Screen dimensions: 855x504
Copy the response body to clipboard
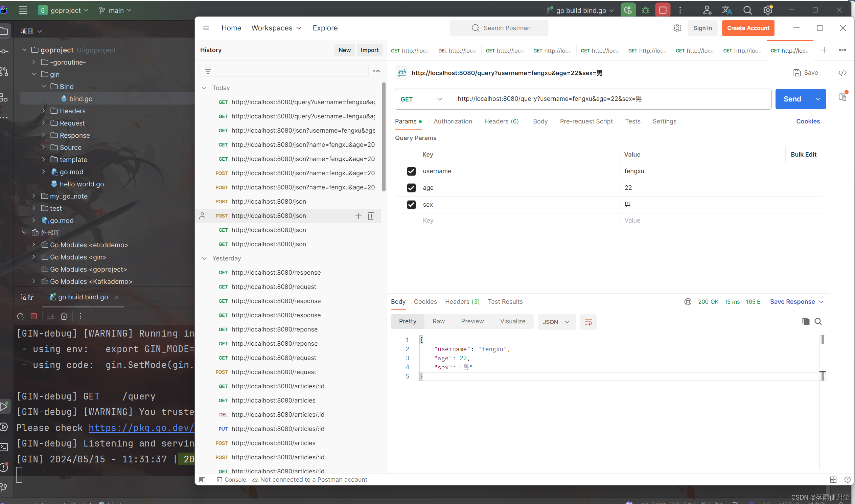click(805, 321)
